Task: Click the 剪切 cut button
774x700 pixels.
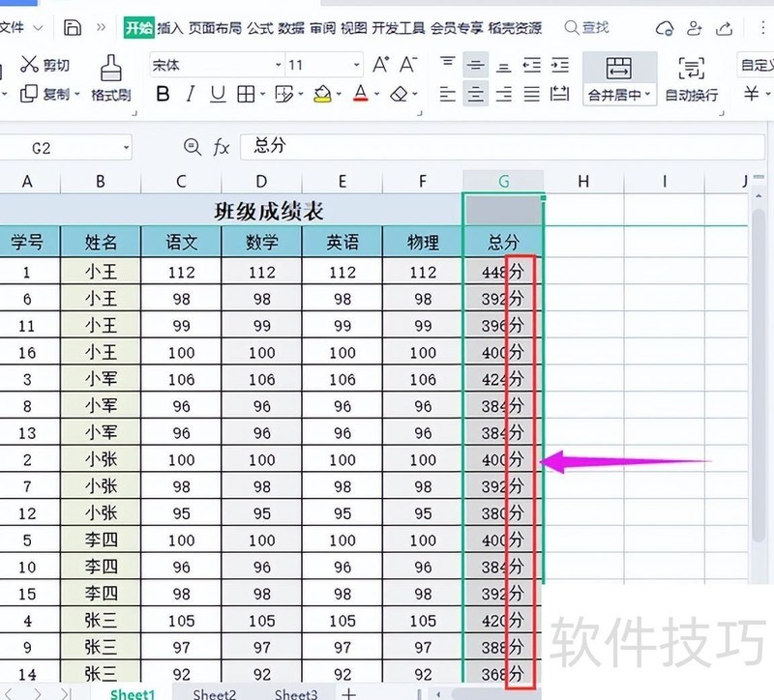Action: click(x=45, y=65)
